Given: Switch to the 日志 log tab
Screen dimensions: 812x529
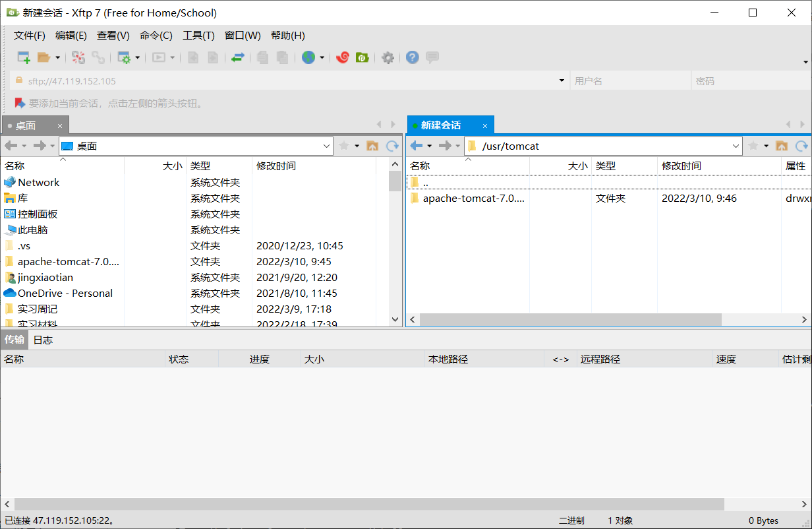Looking at the screenshot, I should [x=43, y=340].
